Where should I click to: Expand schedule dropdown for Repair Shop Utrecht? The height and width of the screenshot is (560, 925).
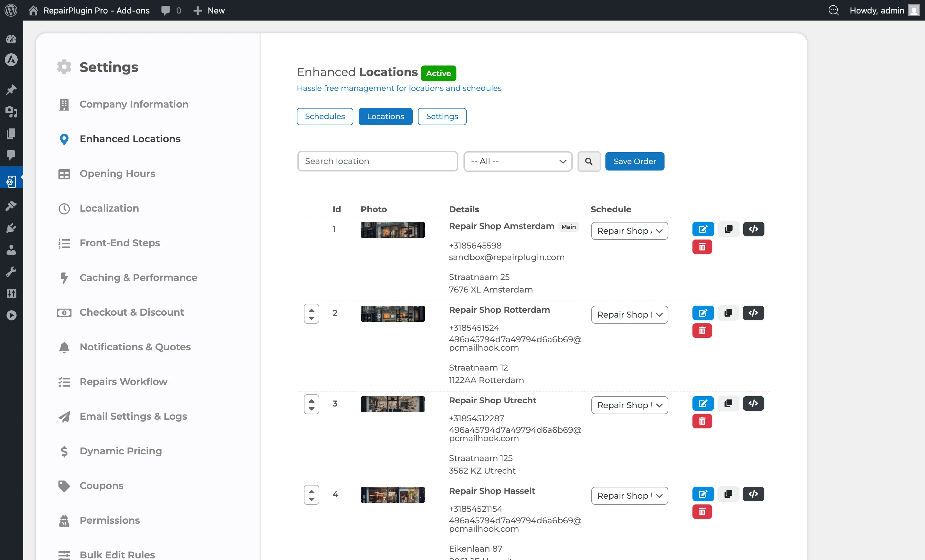click(629, 405)
